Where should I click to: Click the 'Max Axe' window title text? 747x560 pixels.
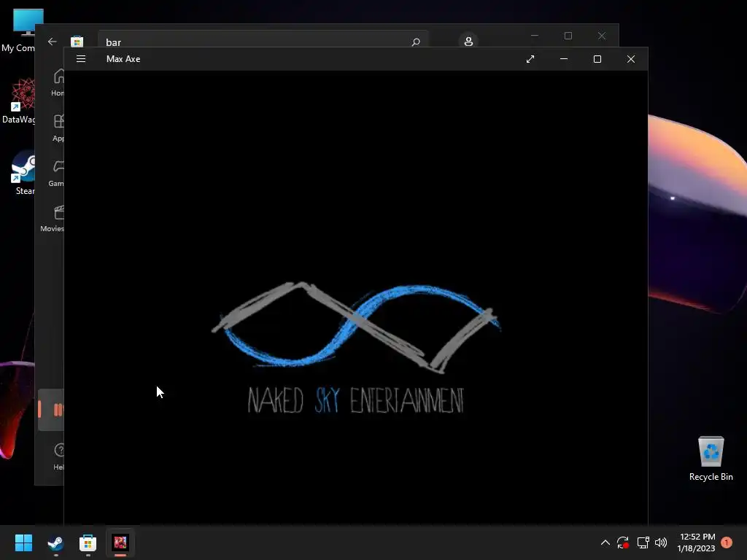point(123,59)
